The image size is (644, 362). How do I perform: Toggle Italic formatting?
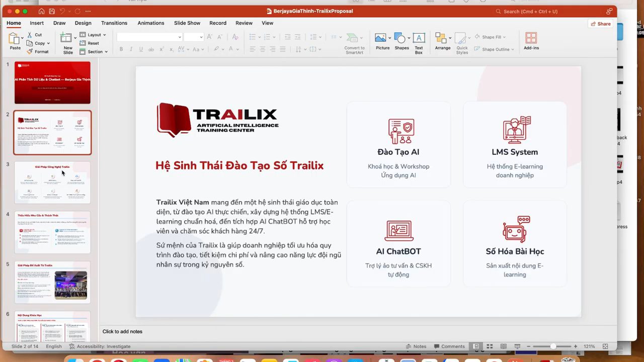(x=131, y=49)
